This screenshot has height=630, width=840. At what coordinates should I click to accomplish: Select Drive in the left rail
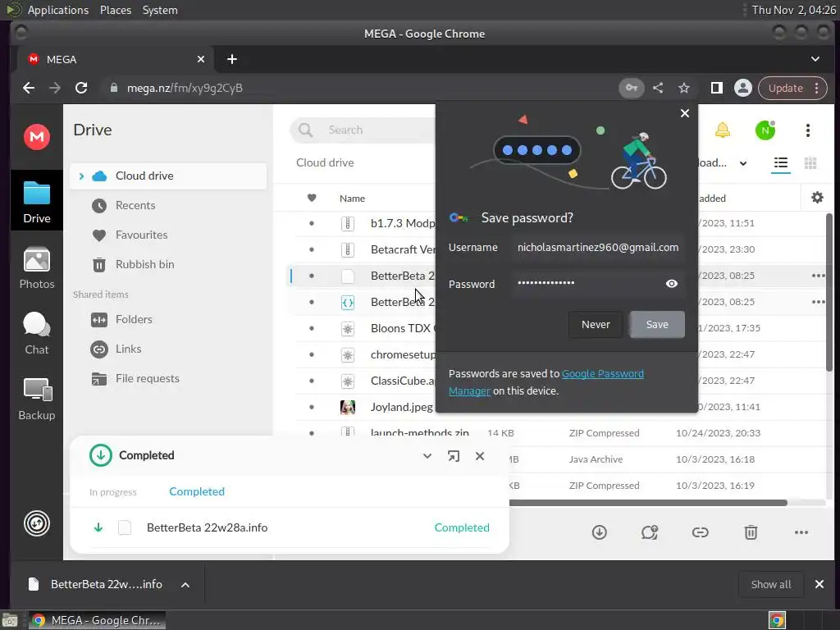point(36,202)
